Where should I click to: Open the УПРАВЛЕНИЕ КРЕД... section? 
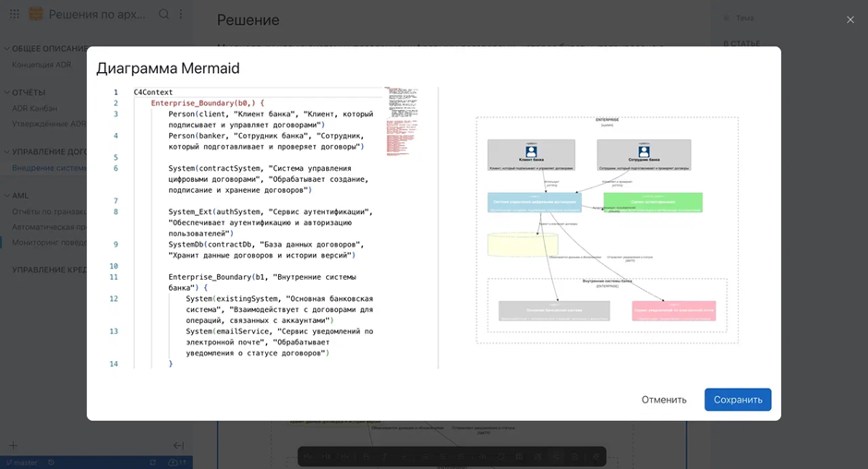click(x=49, y=270)
